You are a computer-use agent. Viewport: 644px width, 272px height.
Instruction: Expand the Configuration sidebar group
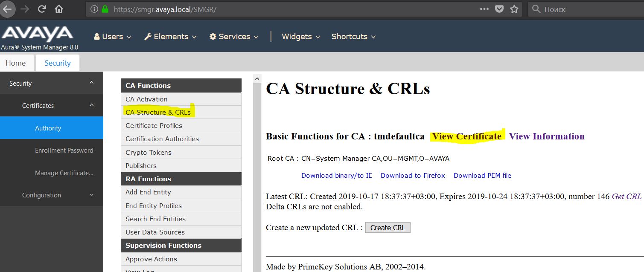(x=52, y=195)
